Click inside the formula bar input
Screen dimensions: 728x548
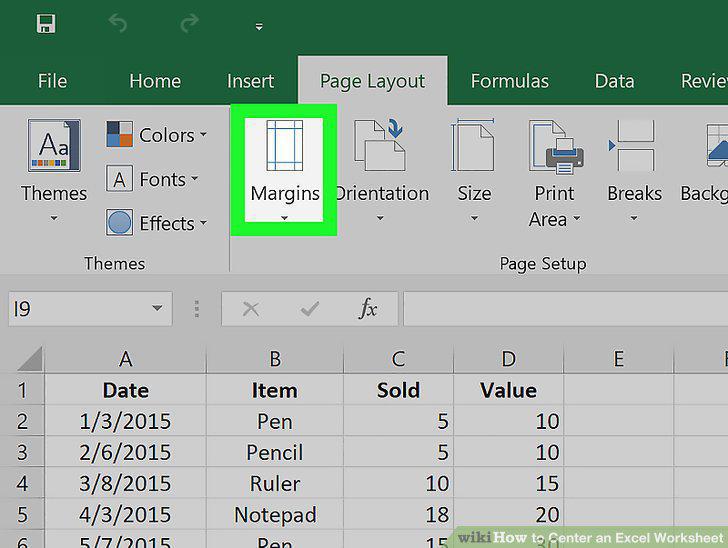566,308
